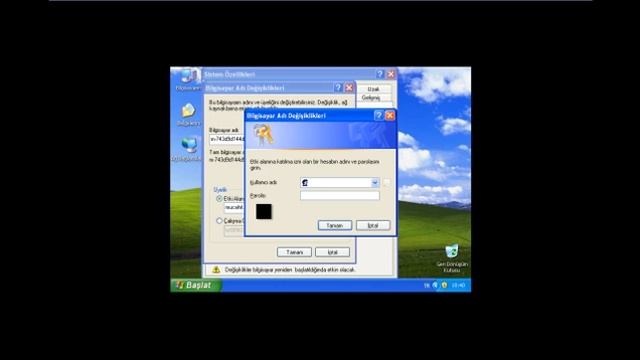Click the Bilgisayar adı text field in background

(x=227, y=139)
